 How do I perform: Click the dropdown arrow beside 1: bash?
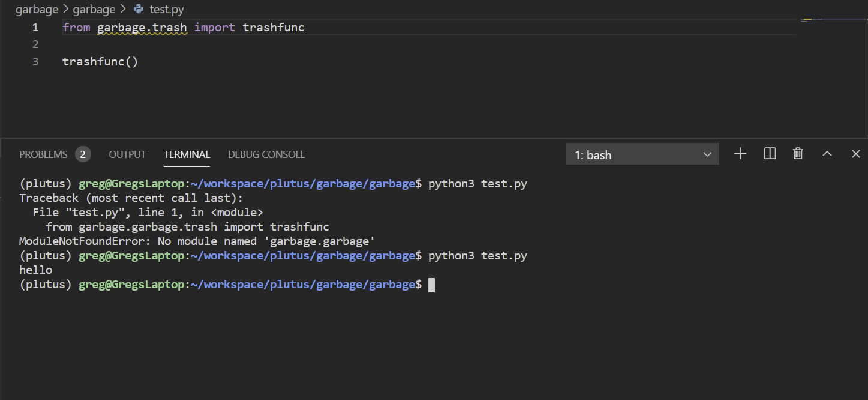coord(707,154)
